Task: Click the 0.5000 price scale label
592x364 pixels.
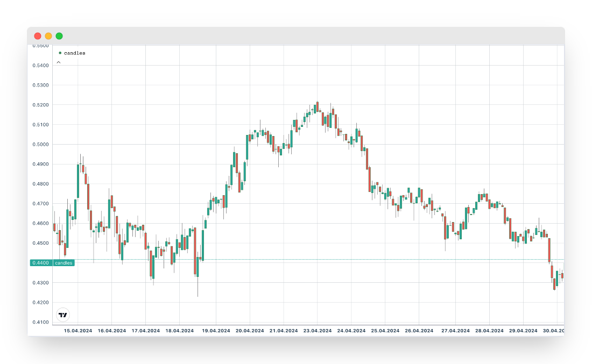Action: tap(41, 145)
